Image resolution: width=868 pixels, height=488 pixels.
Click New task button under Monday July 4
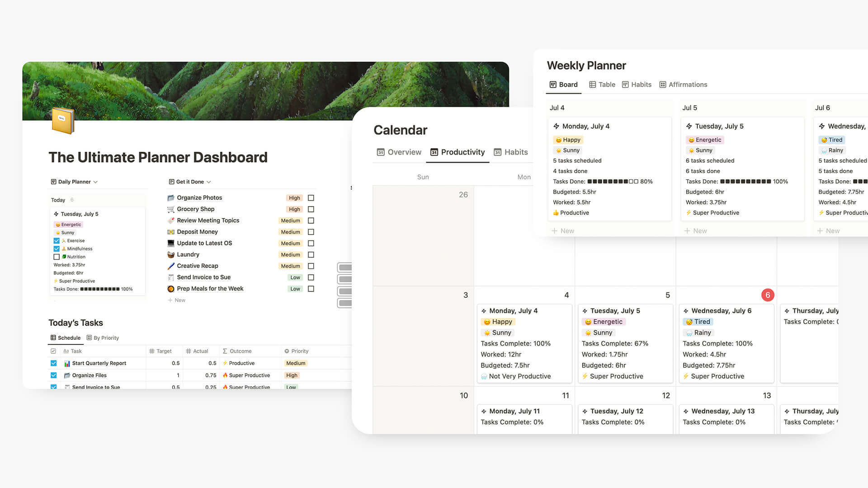563,230
